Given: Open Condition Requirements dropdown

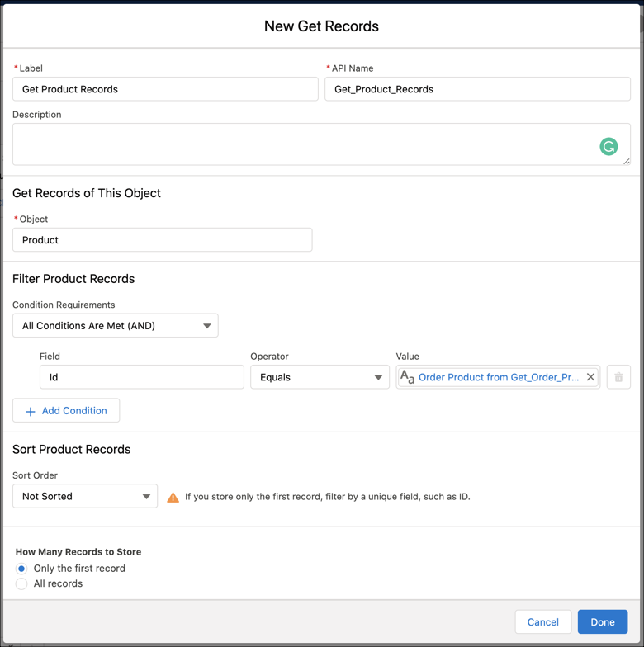Looking at the screenshot, I should 116,325.
